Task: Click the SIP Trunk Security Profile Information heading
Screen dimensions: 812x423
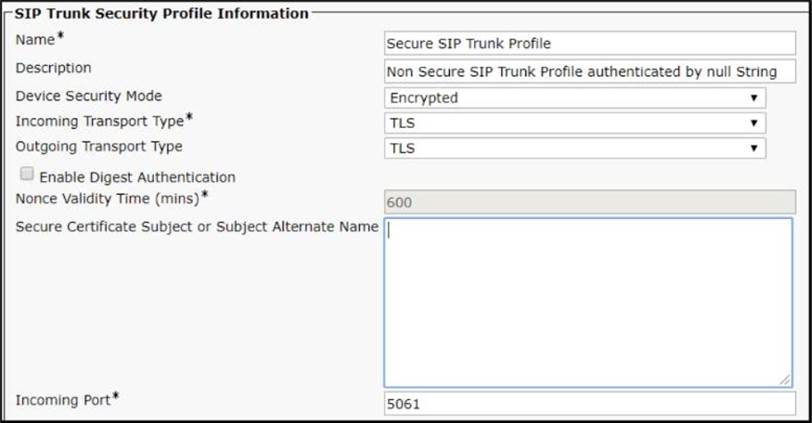Action: click(161, 14)
